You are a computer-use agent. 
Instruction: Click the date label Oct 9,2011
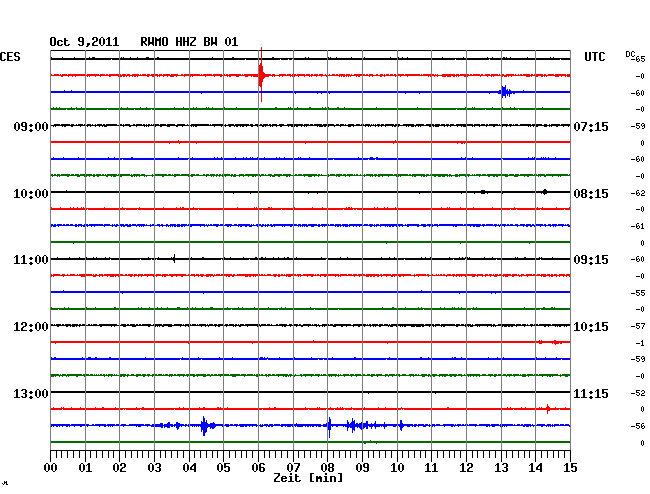(84, 42)
